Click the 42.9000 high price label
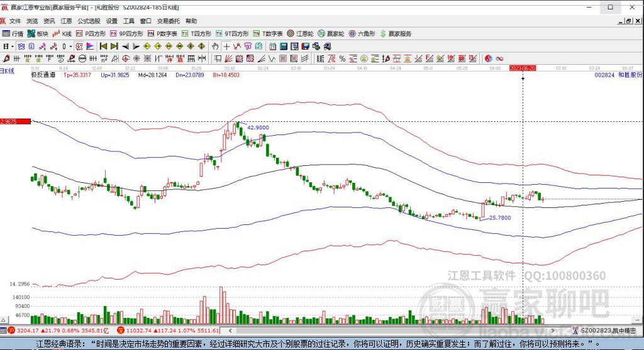Image resolution: width=644 pixels, height=350 pixels. [258, 128]
